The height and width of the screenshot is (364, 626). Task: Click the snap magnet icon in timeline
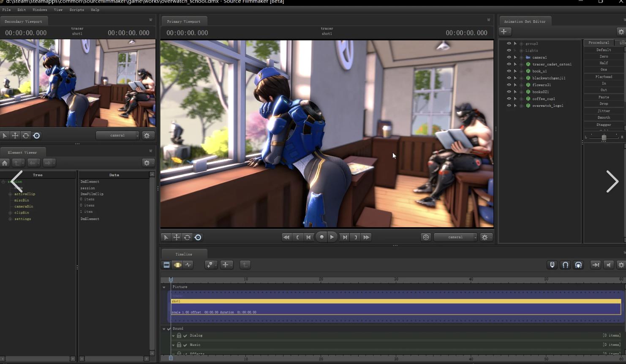coord(565,265)
